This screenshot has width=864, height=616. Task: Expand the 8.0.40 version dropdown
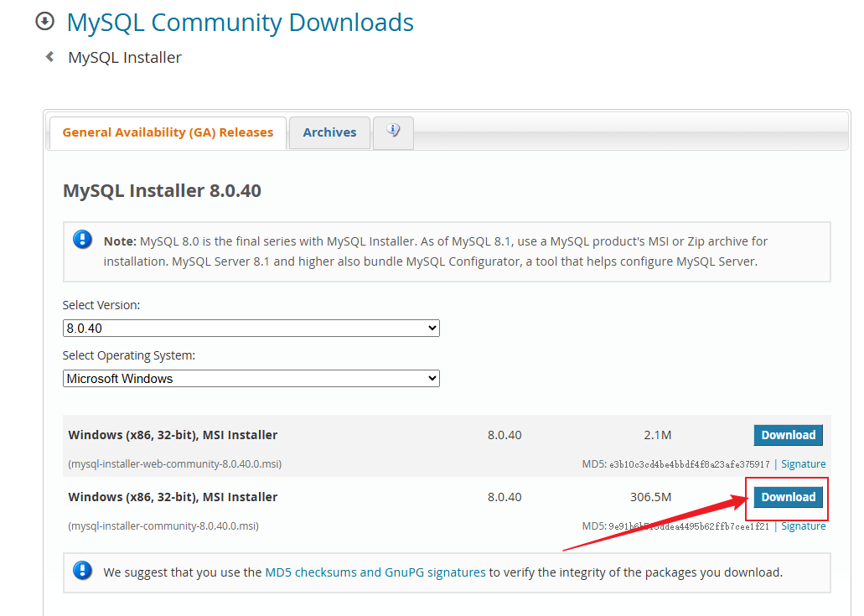pos(251,328)
